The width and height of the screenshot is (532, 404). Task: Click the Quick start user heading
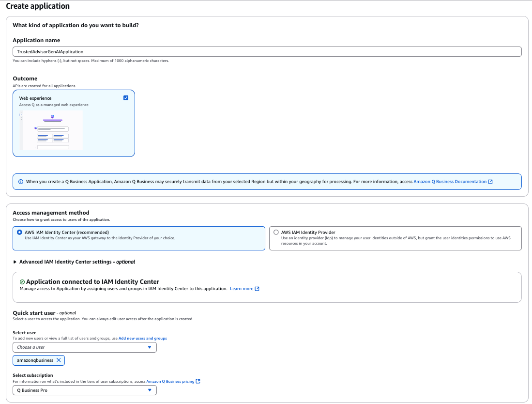(34, 313)
